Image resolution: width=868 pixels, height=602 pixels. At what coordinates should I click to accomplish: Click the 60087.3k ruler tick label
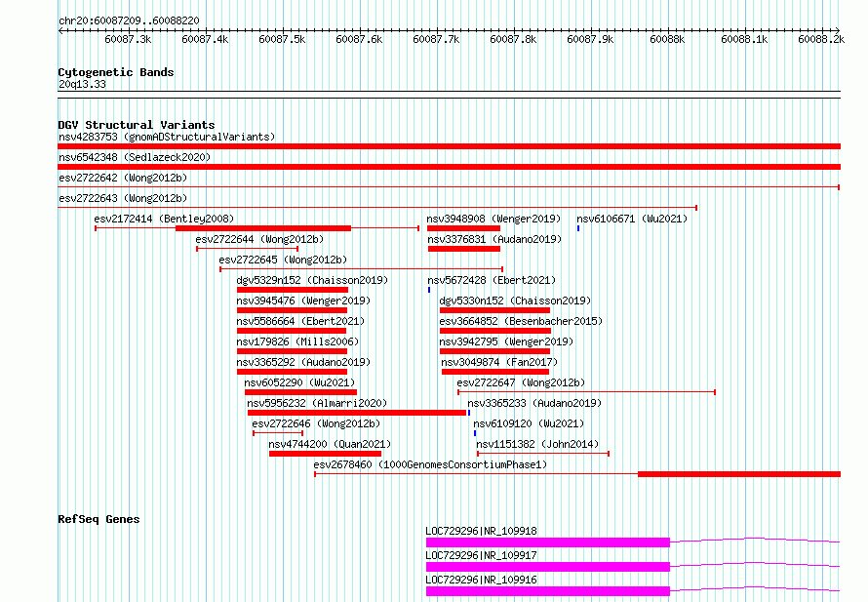click(128, 39)
